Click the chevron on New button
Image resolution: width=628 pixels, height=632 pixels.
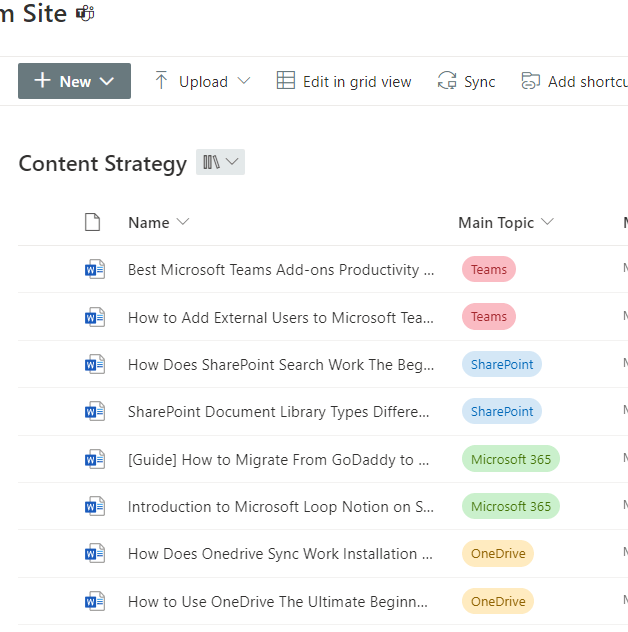coord(107,81)
